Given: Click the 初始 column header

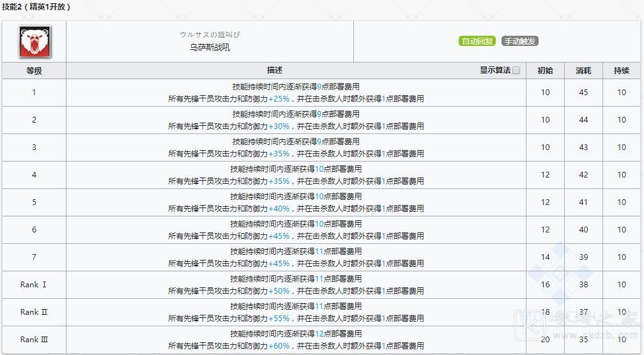Looking at the screenshot, I should point(545,71).
